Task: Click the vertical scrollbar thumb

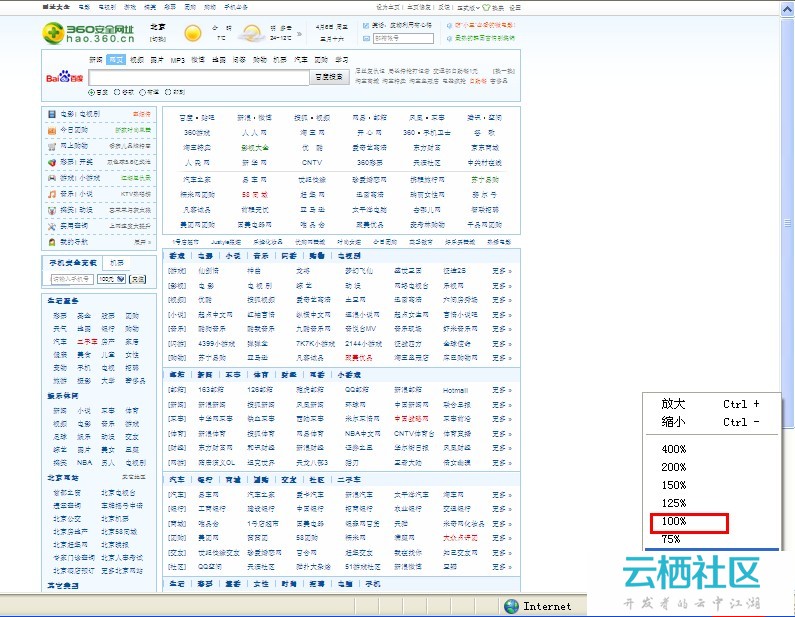Action: [x=788, y=223]
